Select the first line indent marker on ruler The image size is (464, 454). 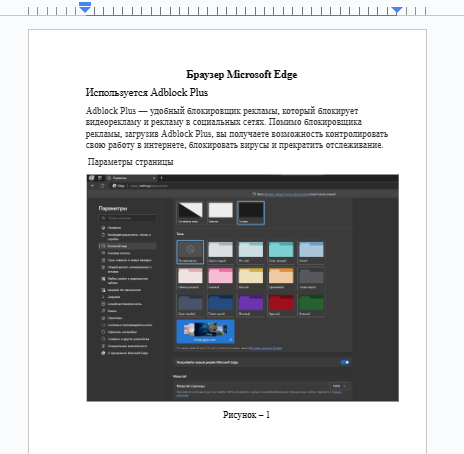[85, 4]
